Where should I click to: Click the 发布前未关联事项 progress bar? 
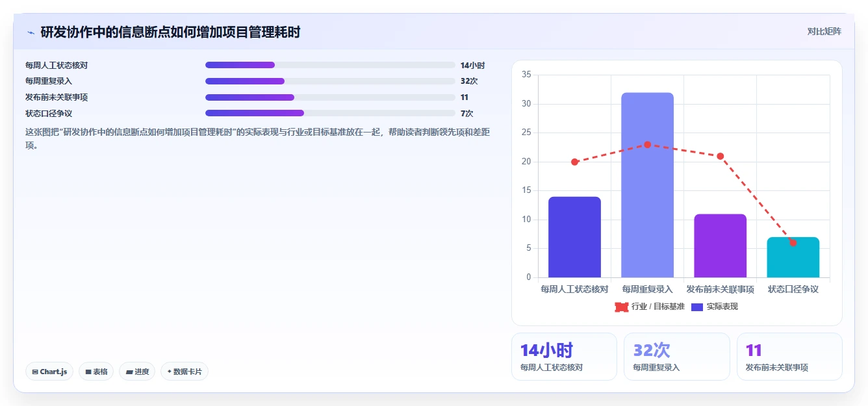pyautogui.click(x=330, y=97)
